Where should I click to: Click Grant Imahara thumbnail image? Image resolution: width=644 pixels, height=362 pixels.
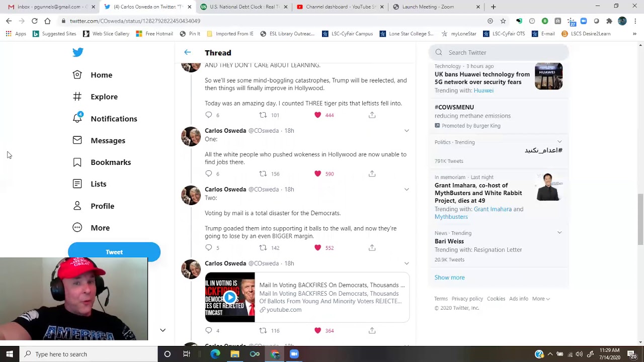click(548, 187)
